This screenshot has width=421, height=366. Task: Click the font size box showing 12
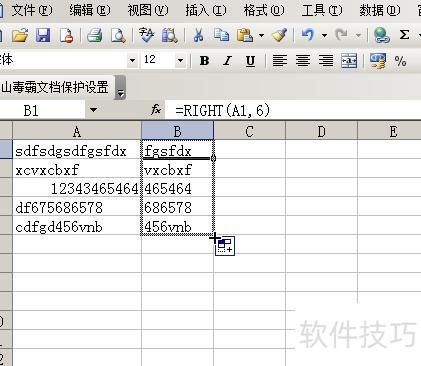(158, 61)
